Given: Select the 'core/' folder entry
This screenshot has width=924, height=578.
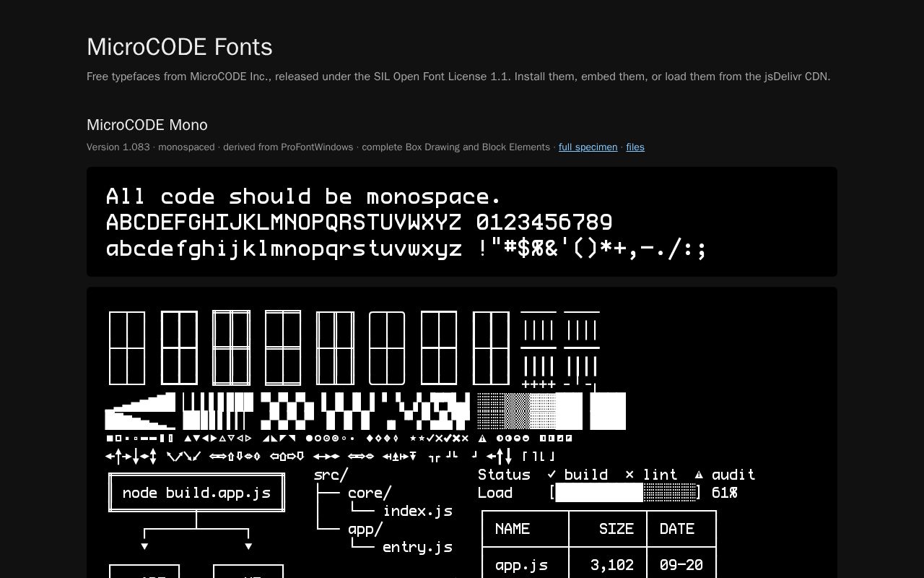Looking at the screenshot, I should click(x=370, y=493).
